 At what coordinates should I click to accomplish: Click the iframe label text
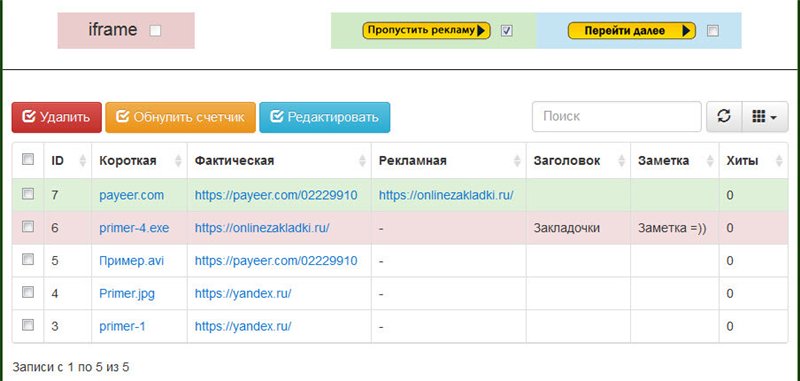click(x=113, y=30)
